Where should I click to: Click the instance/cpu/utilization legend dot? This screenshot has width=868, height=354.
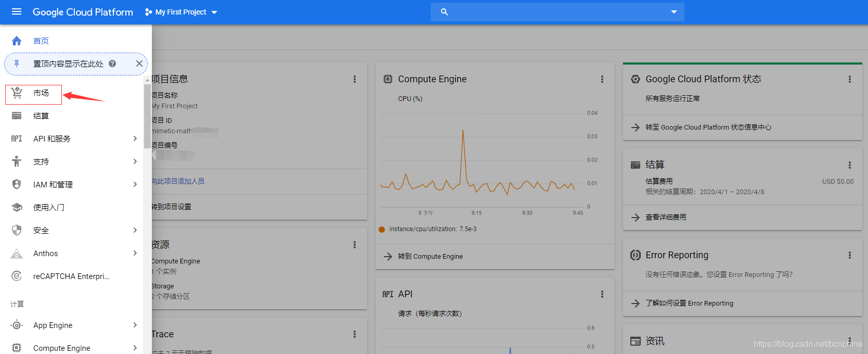(x=382, y=229)
